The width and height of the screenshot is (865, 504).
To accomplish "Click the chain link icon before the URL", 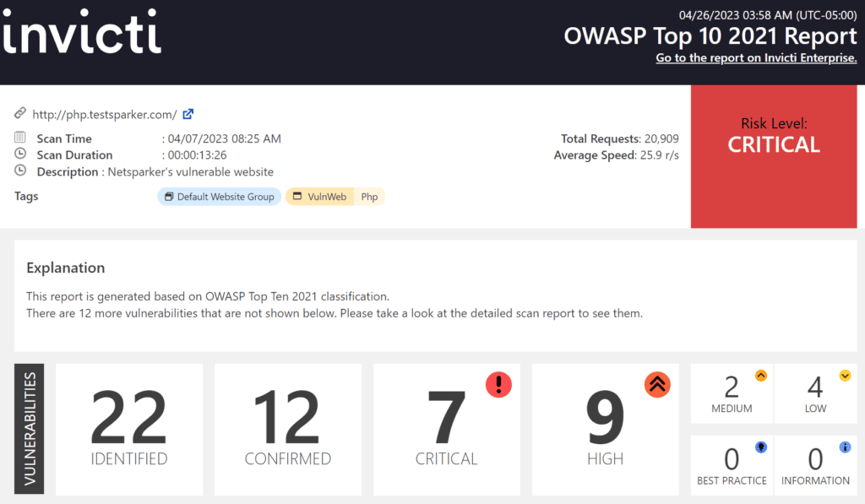I will (20, 114).
